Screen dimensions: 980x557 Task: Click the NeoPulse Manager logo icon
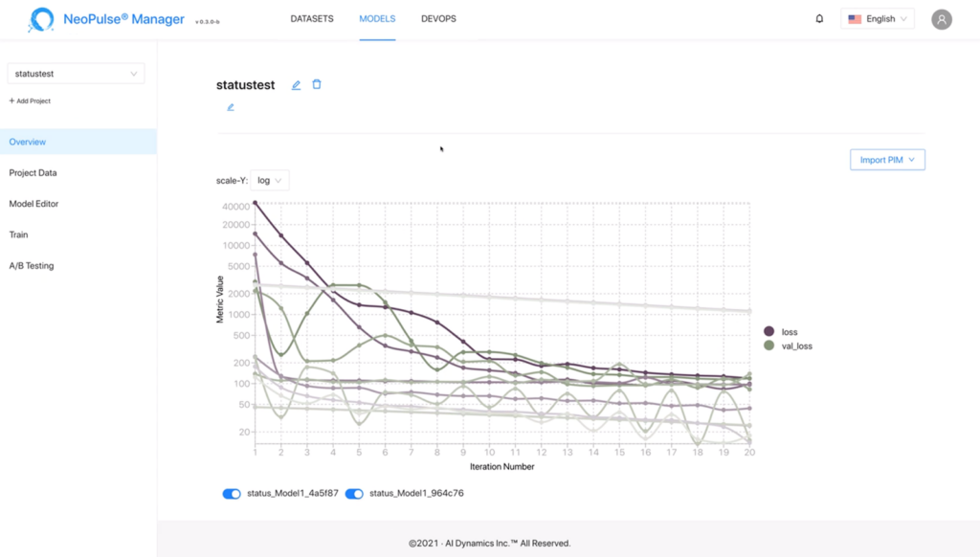[x=41, y=19]
